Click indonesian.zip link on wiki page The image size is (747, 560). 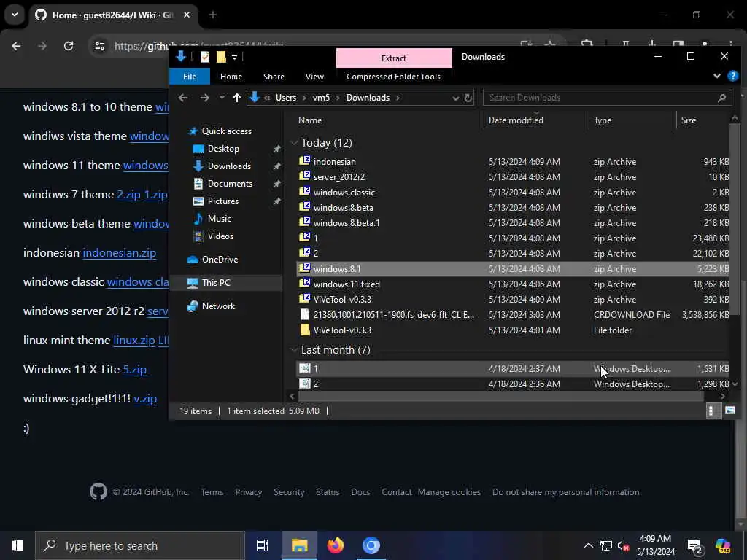(119, 252)
